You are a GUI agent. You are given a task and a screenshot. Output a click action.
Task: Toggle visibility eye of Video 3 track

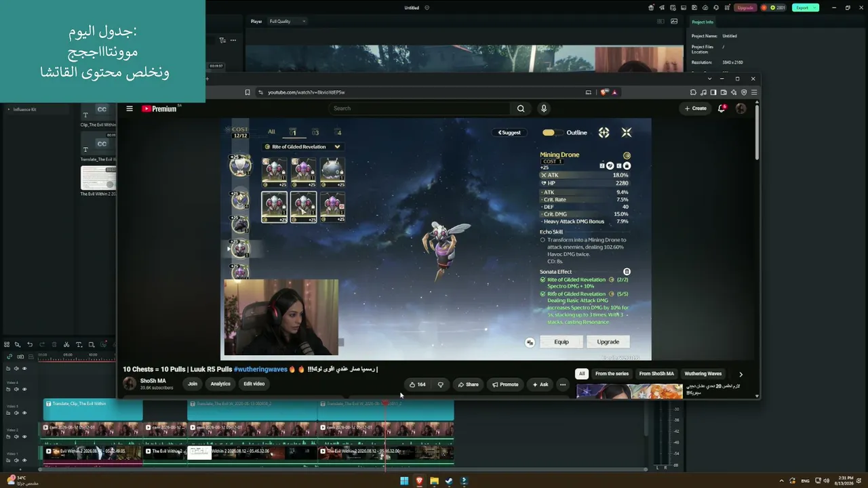24,413
